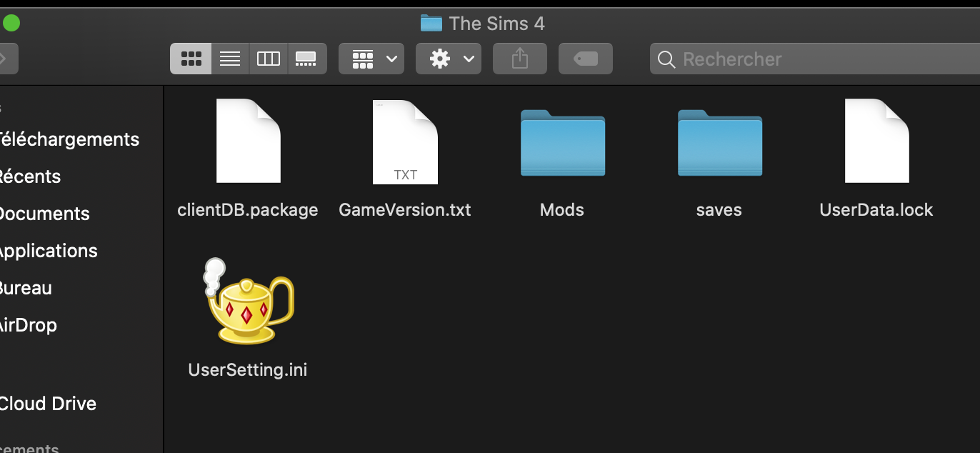Click the green window zoom button
The width and height of the screenshot is (980, 453).
pos(11,24)
